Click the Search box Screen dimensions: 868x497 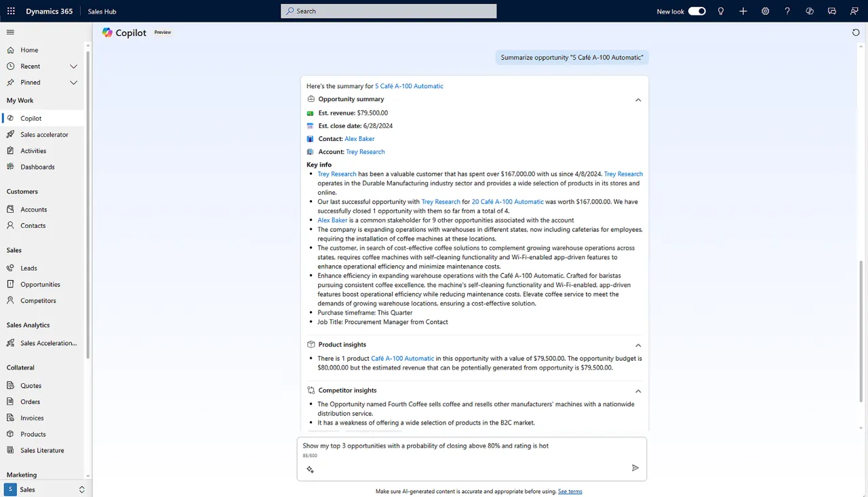point(389,11)
